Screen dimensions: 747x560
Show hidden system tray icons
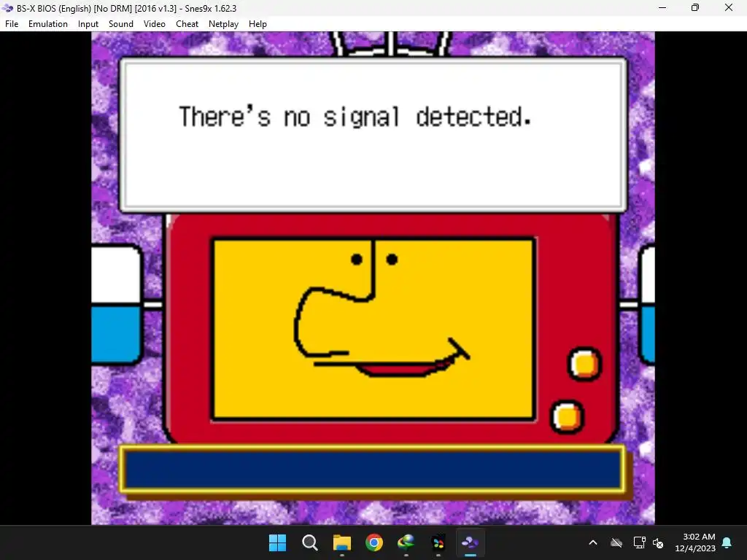coord(593,542)
